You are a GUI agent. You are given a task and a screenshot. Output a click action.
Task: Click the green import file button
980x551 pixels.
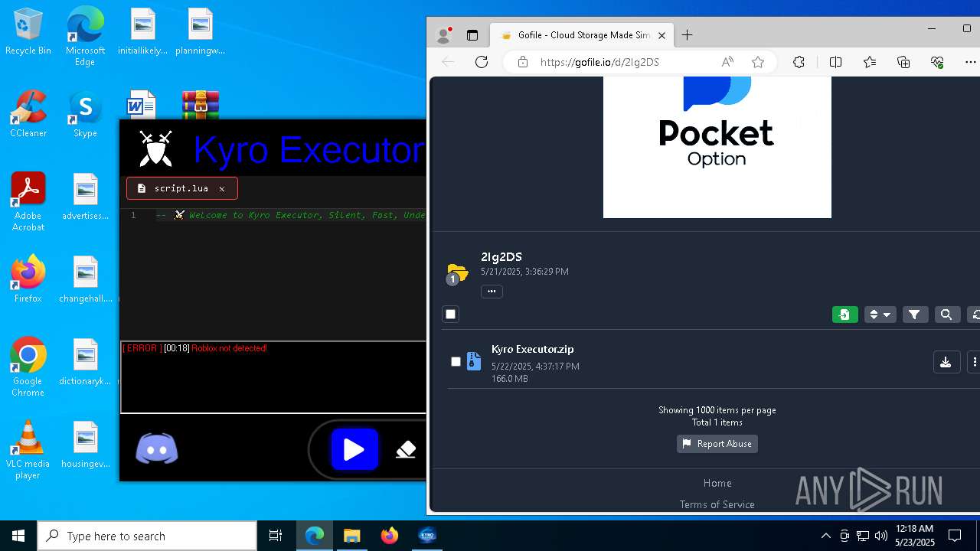(x=844, y=315)
